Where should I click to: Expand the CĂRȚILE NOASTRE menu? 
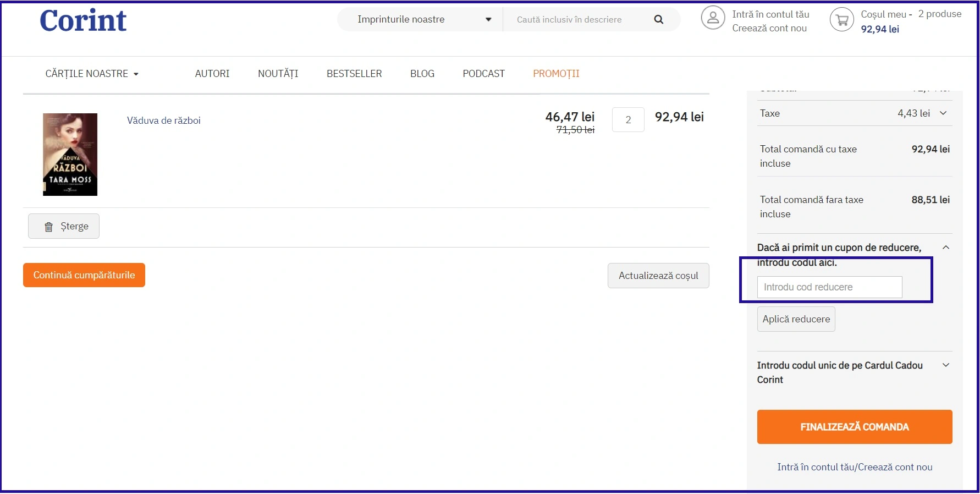[x=92, y=74]
